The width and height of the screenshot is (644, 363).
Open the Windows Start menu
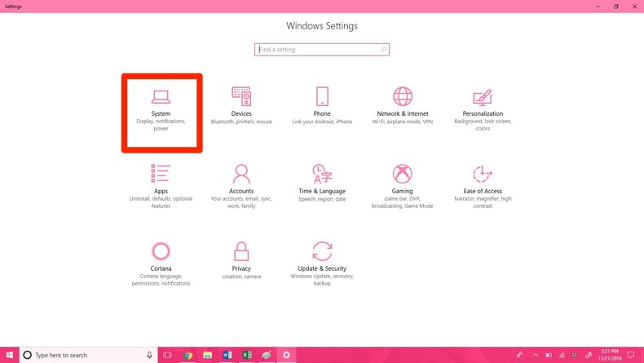point(10,355)
